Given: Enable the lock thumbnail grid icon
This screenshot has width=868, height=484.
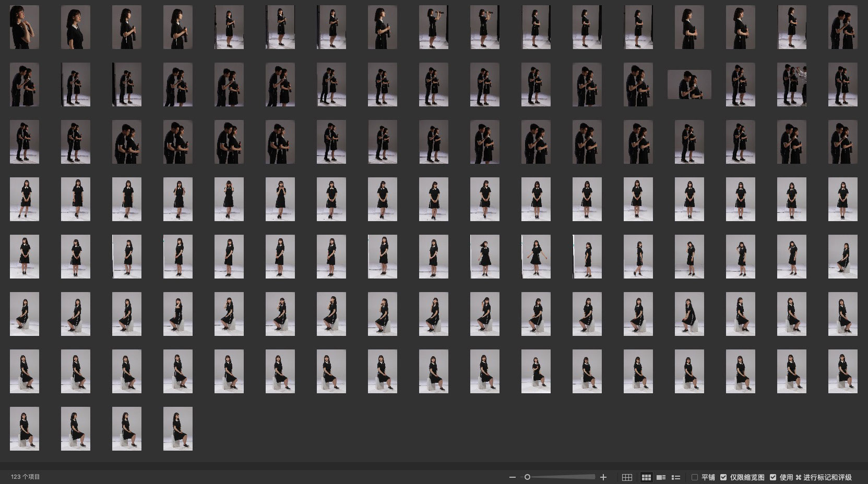Looking at the screenshot, I should pyautogui.click(x=627, y=477).
